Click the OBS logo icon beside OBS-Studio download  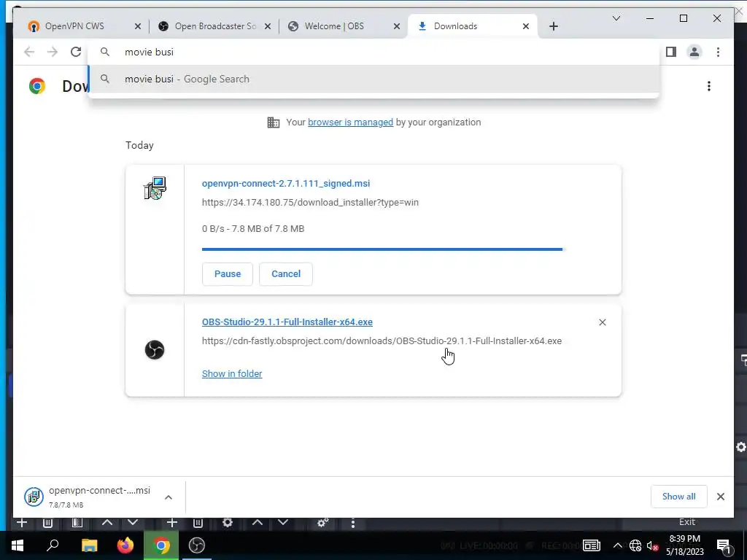tap(155, 350)
